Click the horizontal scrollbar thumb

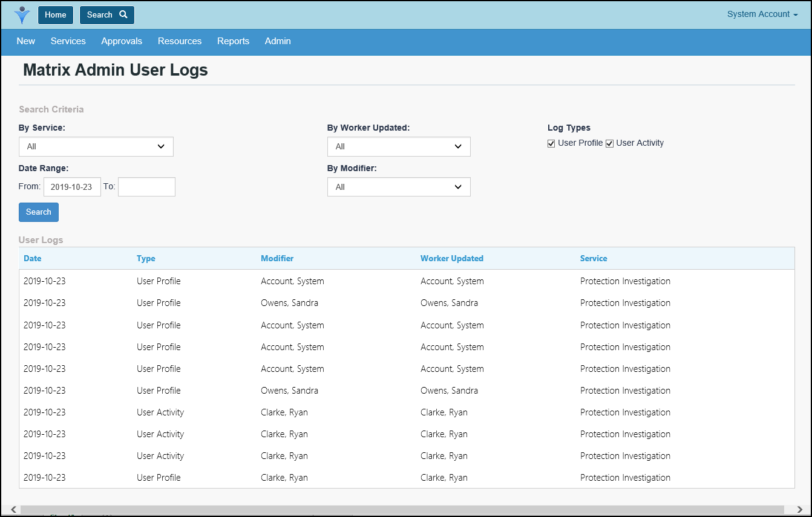pos(402,510)
